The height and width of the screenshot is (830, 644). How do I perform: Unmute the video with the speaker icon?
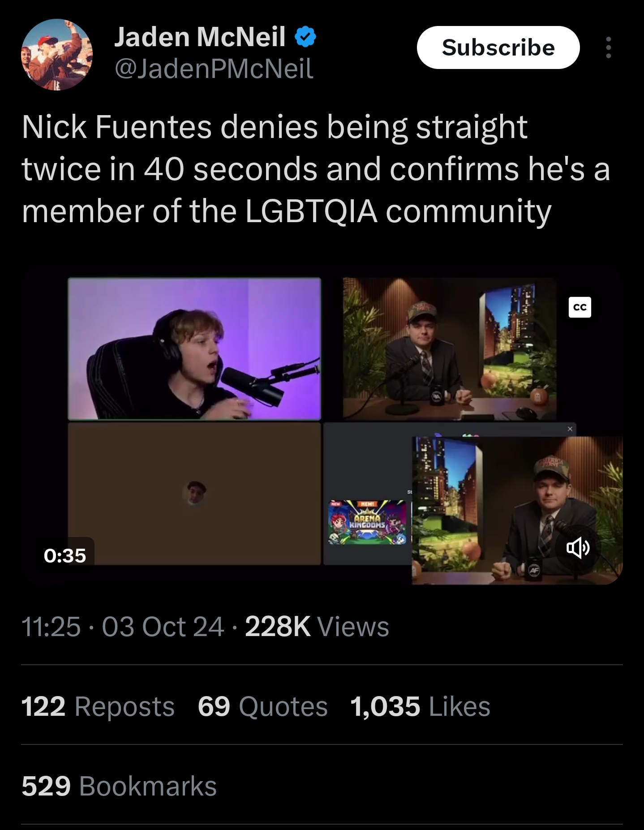[578, 547]
